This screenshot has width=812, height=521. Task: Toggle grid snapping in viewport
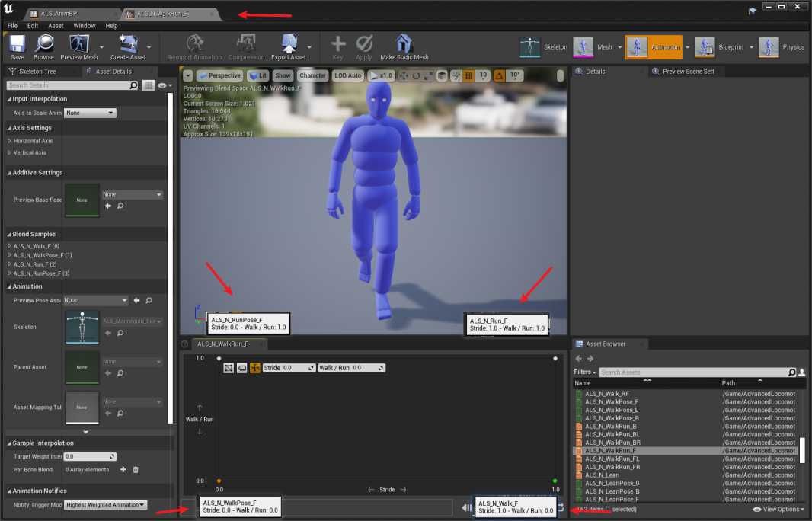click(x=468, y=75)
